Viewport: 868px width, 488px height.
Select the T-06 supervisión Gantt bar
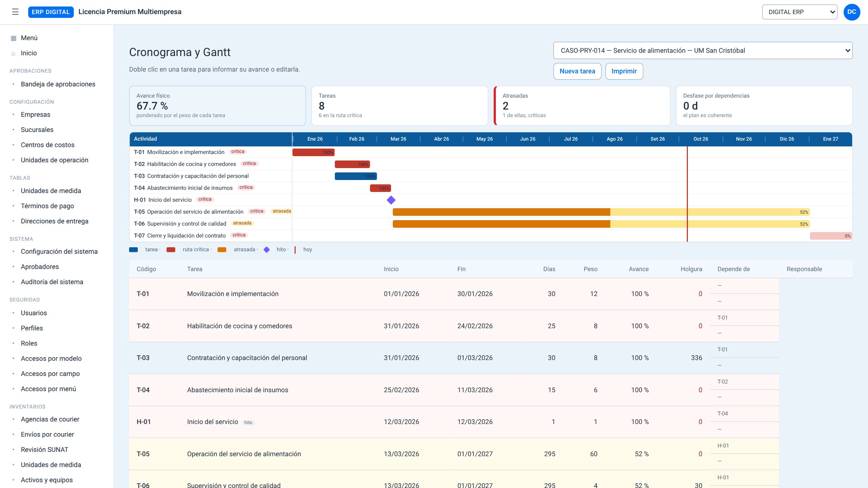click(x=601, y=224)
